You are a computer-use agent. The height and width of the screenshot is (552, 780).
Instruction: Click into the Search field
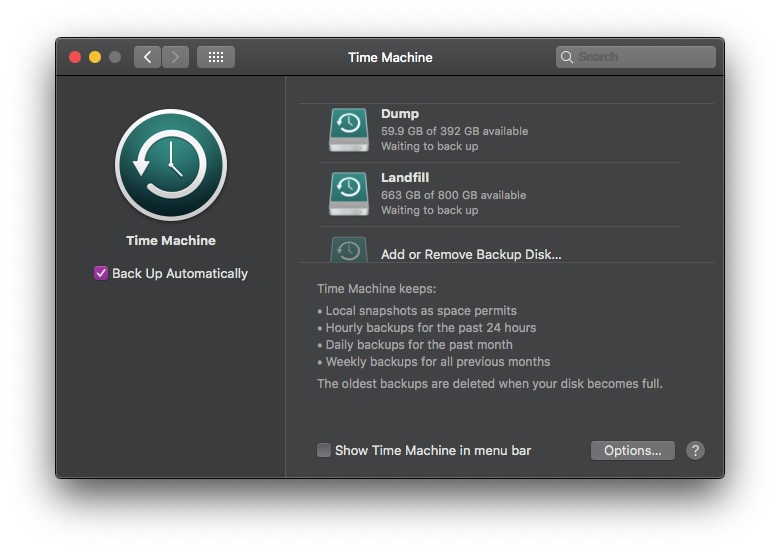click(636, 57)
